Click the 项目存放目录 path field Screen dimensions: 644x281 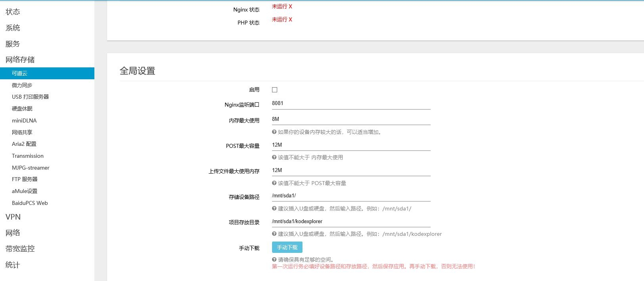[x=351, y=222]
